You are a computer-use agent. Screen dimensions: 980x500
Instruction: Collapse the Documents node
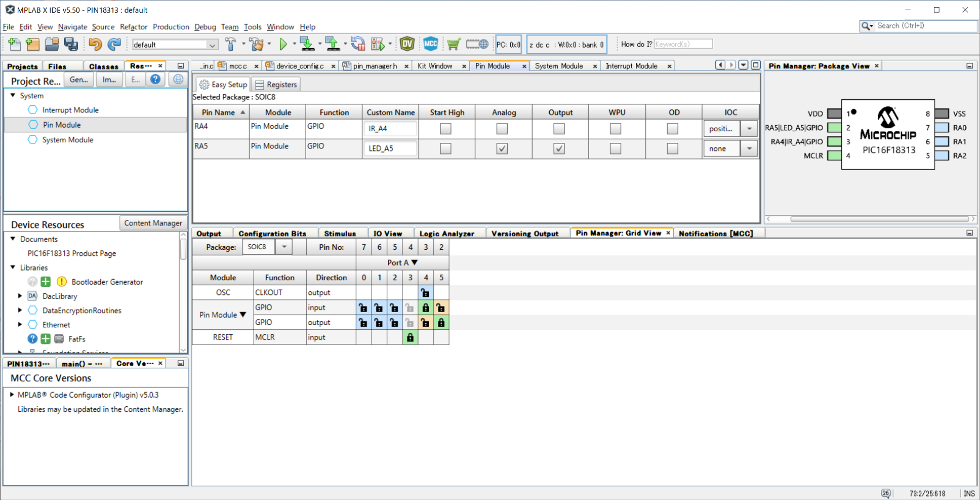[13, 239]
